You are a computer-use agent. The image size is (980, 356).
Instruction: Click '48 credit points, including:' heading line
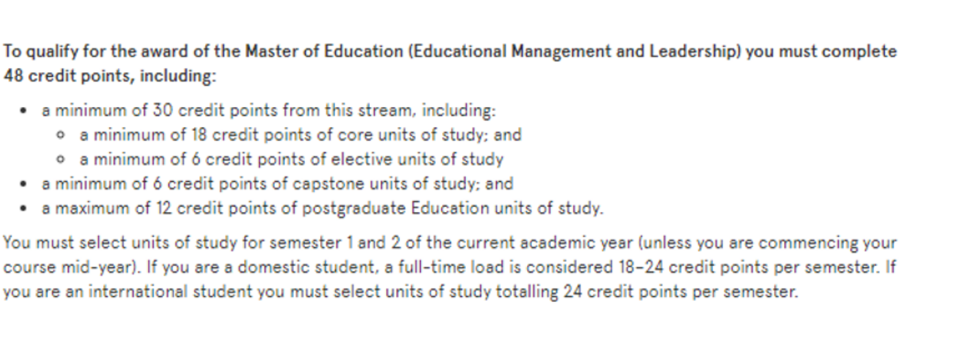110,76
